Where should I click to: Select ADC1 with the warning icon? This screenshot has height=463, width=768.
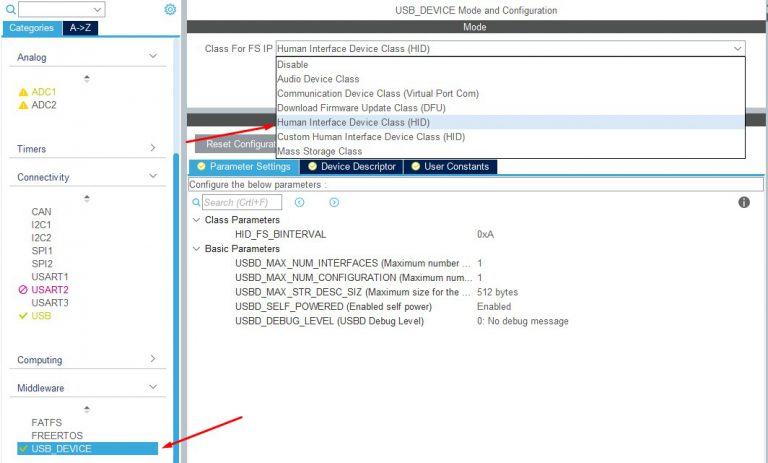pyautogui.click(x=44, y=92)
